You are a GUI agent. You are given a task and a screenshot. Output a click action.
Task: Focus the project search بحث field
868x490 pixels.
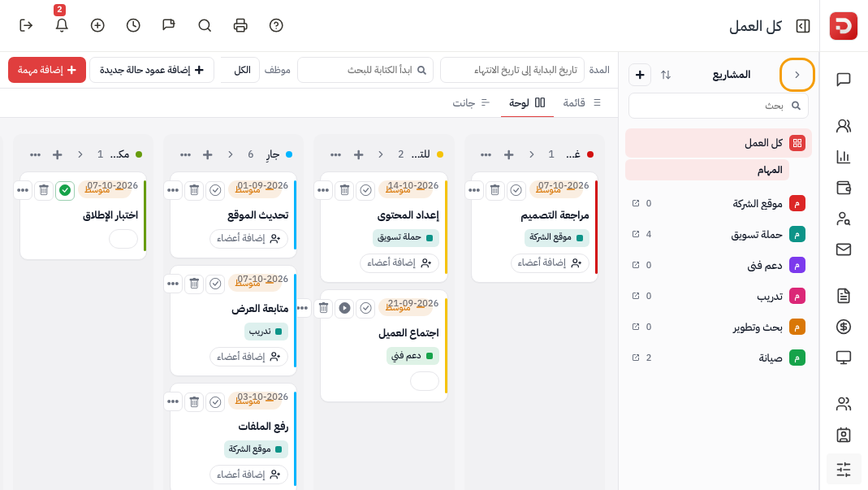pyautogui.click(x=719, y=106)
